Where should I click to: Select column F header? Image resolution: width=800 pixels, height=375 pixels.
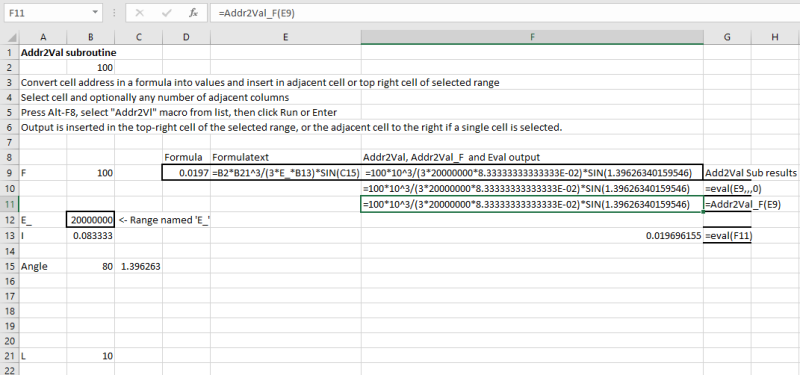point(532,37)
